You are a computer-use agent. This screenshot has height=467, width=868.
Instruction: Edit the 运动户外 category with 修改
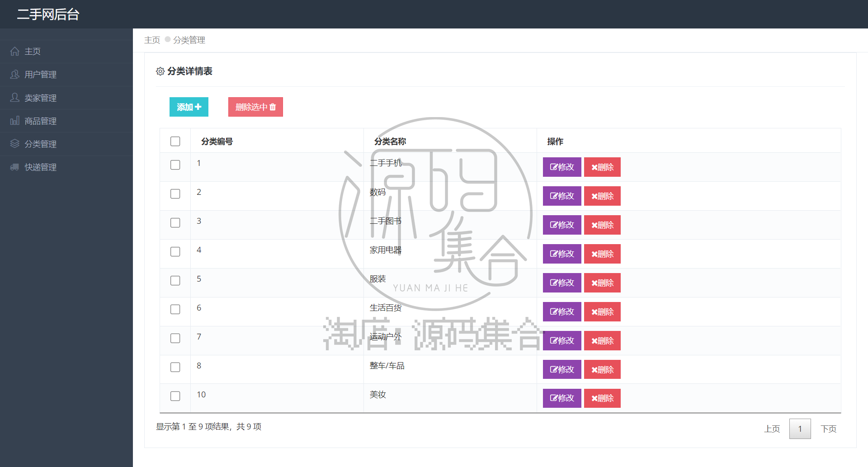pyautogui.click(x=562, y=340)
